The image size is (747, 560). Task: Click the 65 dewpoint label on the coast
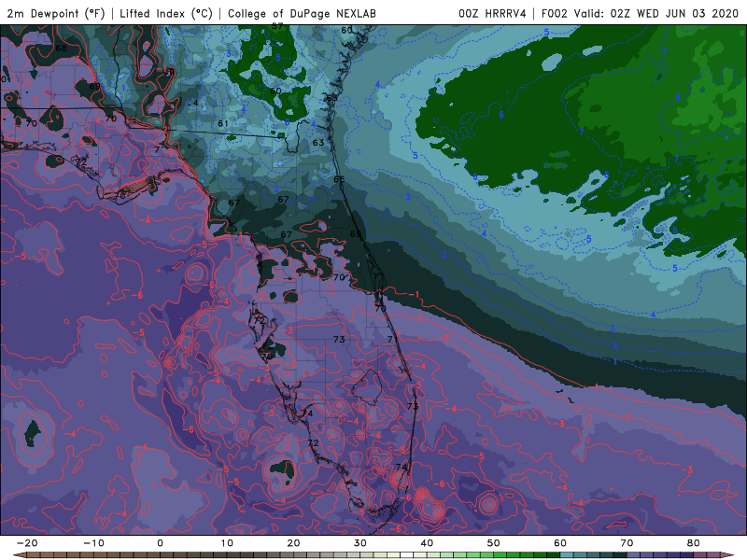[339, 179]
